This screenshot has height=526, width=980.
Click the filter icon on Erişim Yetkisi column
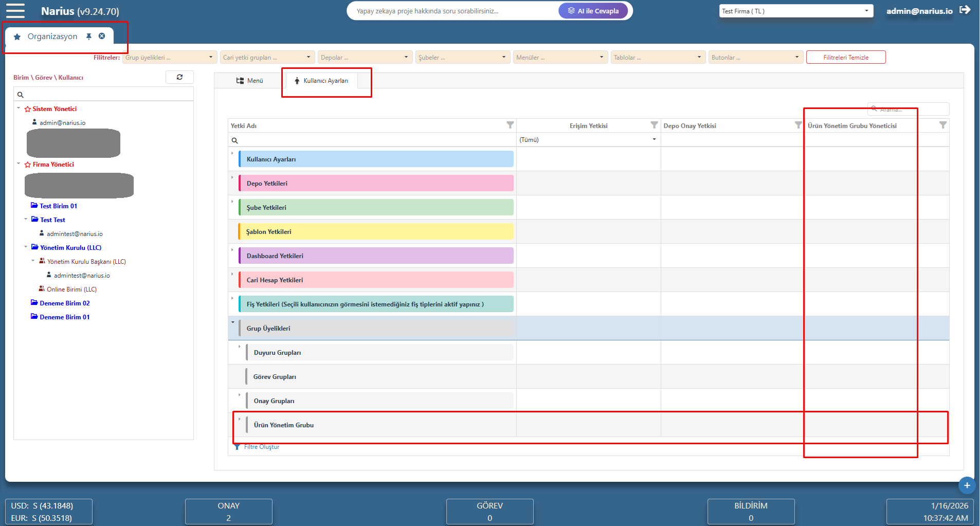[654, 125]
